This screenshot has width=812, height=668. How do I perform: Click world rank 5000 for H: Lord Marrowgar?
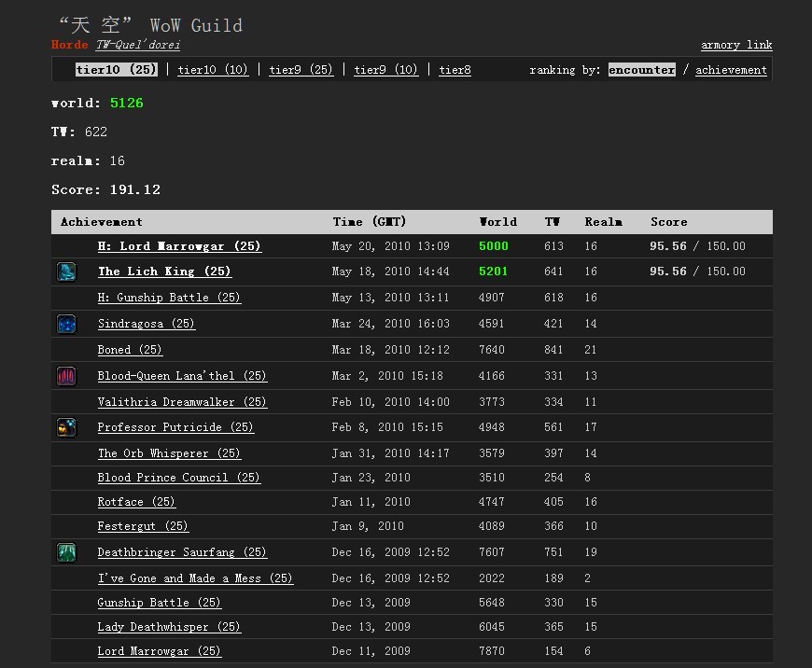point(494,246)
